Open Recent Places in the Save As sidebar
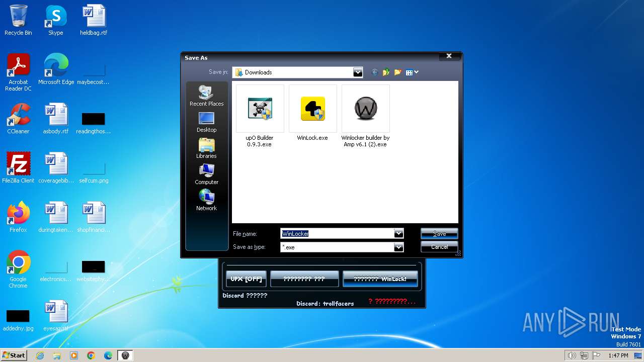This screenshot has height=362, width=644. click(x=206, y=96)
